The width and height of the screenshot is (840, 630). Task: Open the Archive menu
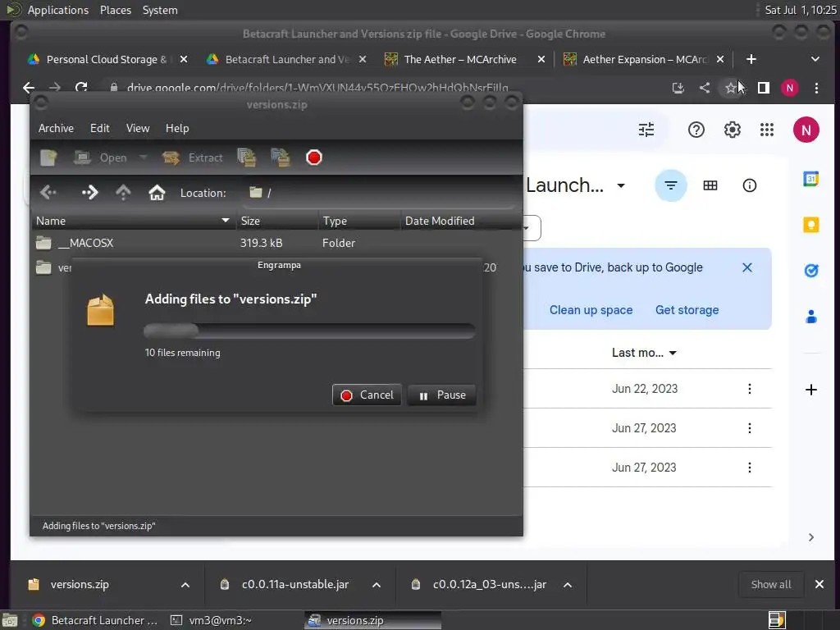tap(57, 128)
